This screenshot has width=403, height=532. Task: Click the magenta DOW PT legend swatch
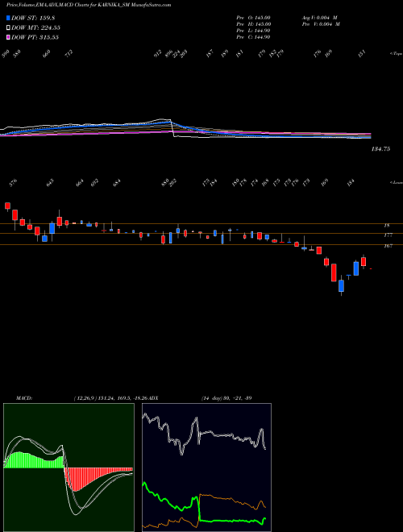8,37
